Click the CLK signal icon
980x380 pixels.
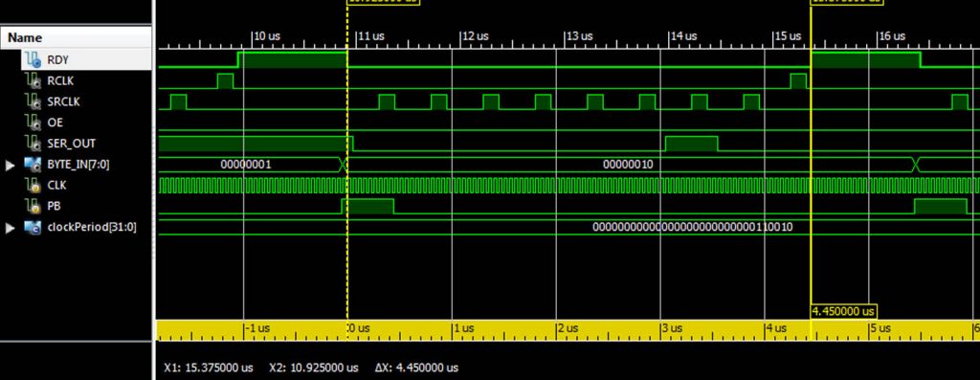pyautogui.click(x=33, y=185)
